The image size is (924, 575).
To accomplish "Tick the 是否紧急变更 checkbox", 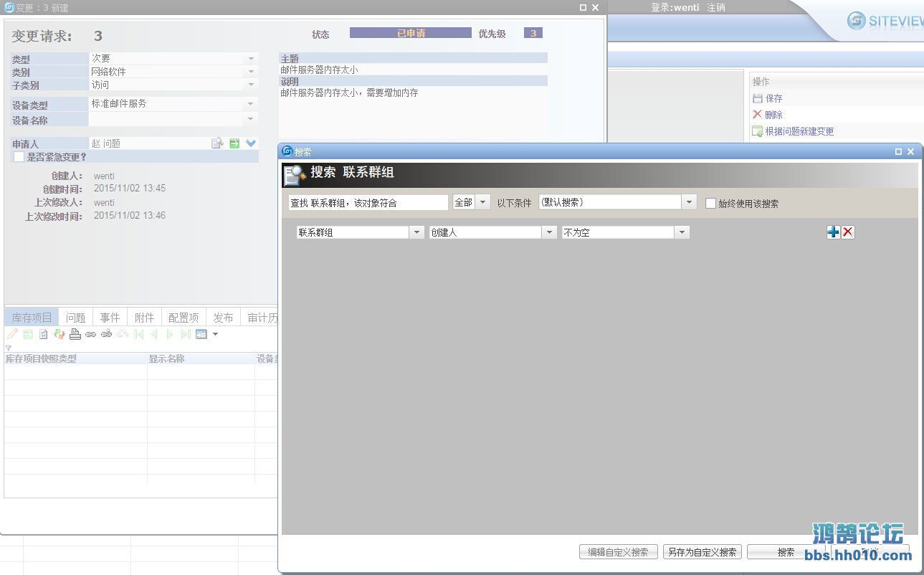I will (19, 157).
